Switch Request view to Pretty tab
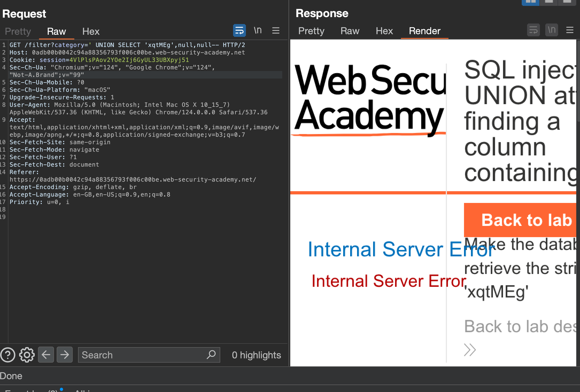The width and height of the screenshot is (580, 392). click(x=18, y=32)
